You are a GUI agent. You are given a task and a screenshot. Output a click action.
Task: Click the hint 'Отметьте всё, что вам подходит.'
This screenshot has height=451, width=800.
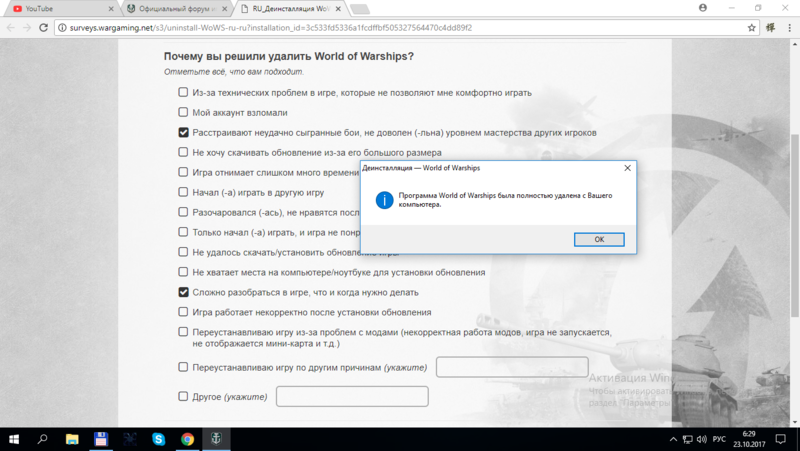[234, 72]
